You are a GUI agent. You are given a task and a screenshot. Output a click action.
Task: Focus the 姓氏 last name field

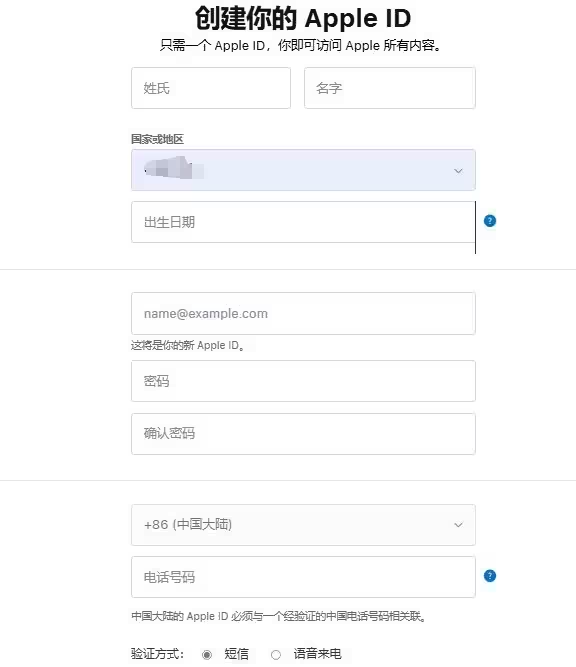click(211, 88)
